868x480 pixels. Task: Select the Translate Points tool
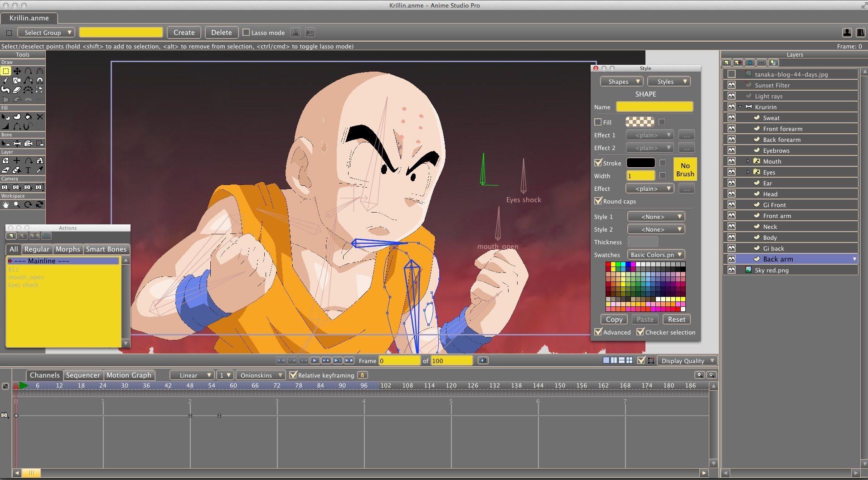pyautogui.click(x=17, y=71)
